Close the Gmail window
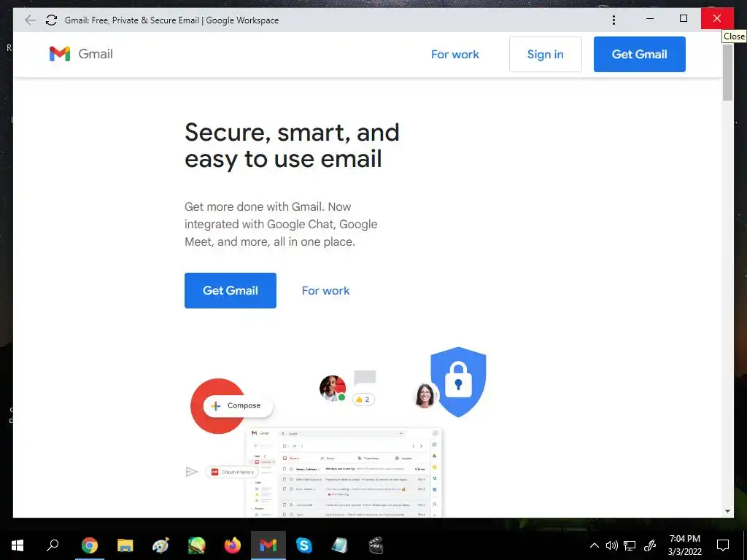Viewport: 747px width, 560px height. point(717,19)
